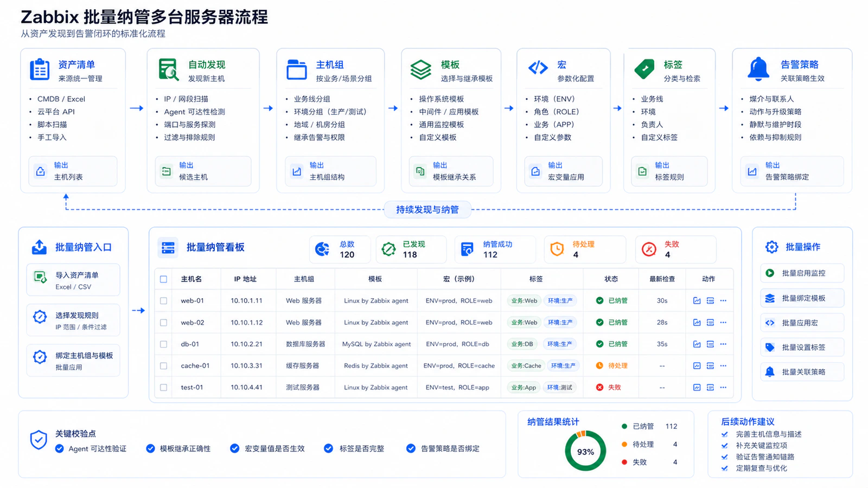Click the 标签 column header
This screenshot has height=488, width=868.
(536, 279)
